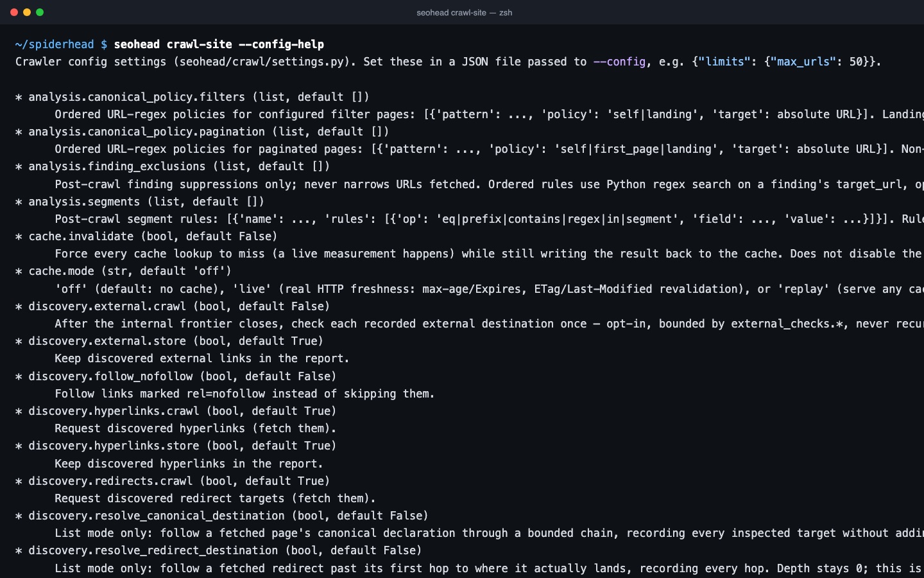Click the yellow minimize window button
This screenshot has width=924, height=578.
click(x=27, y=12)
